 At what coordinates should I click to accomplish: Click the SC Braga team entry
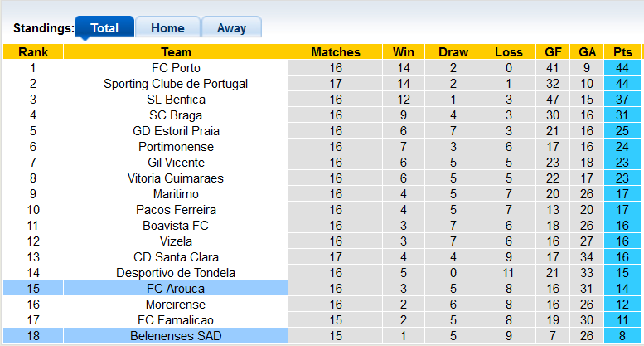pyautogui.click(x=176, y=115)
